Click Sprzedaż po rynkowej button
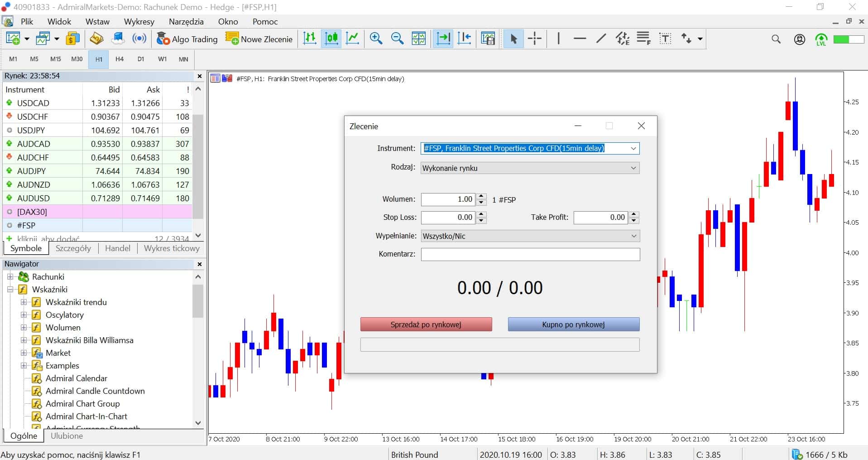 [426, 324]
